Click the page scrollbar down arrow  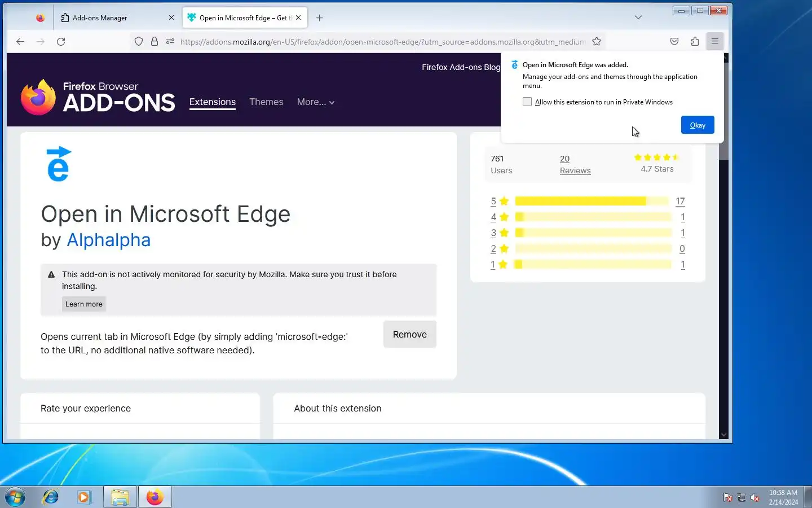[x=724, y=435]
